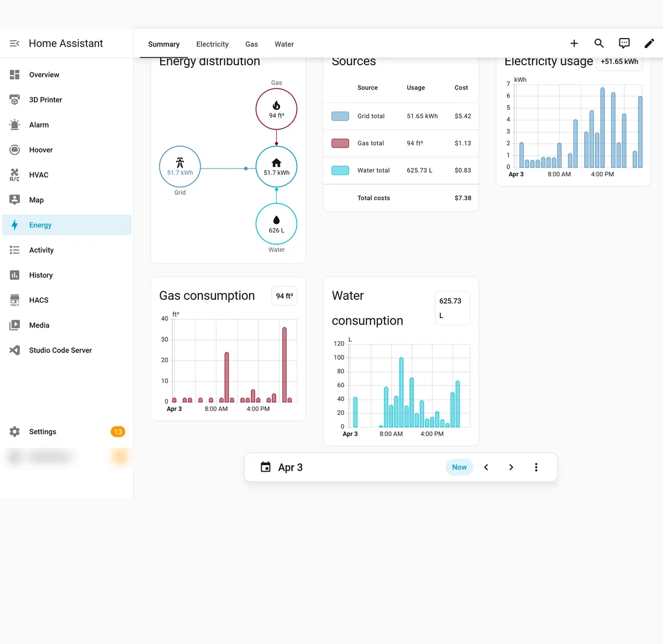Open the Hoover vacuum icon
This screenshot has height=644, width=663.
(15, 150)
